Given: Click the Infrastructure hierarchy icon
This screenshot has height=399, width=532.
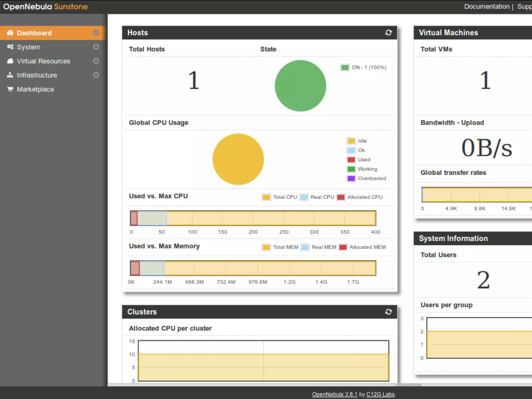Looking at the screenshot, I should point(10,75).
